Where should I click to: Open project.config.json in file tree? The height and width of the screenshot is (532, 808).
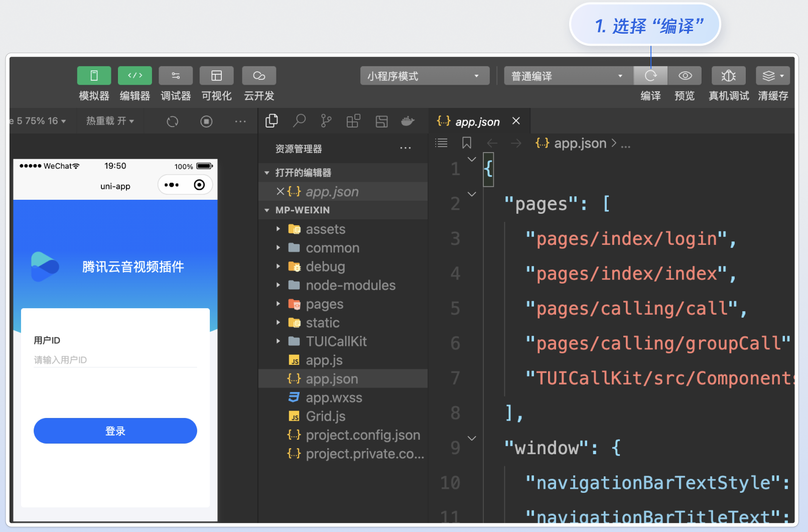pos(363,435)
